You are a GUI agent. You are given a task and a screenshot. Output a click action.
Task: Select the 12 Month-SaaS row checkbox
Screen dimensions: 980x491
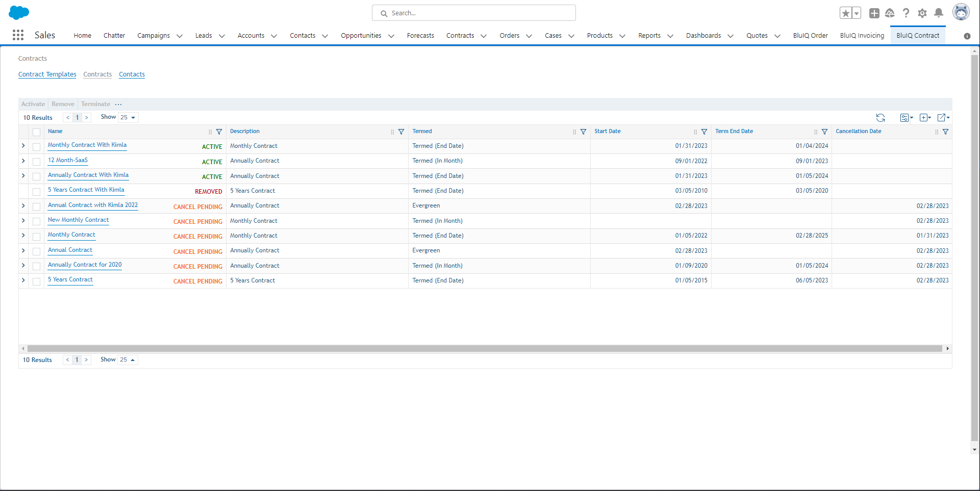[36, 162]
